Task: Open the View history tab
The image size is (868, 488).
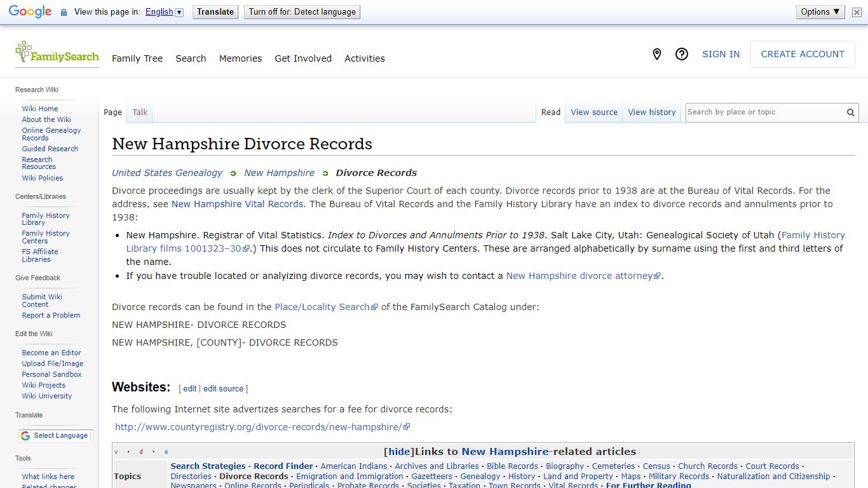Action: point(652,112)
